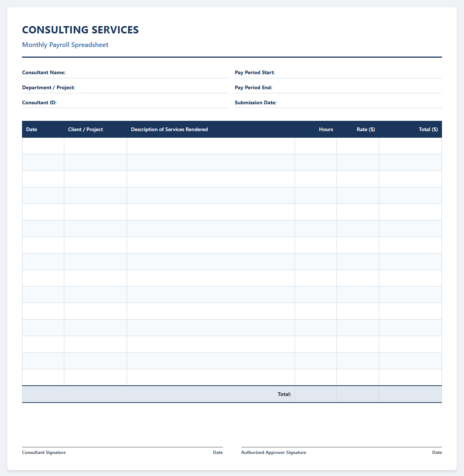
Task: Select Date label beside Consultant Signature
Action: 218,452
